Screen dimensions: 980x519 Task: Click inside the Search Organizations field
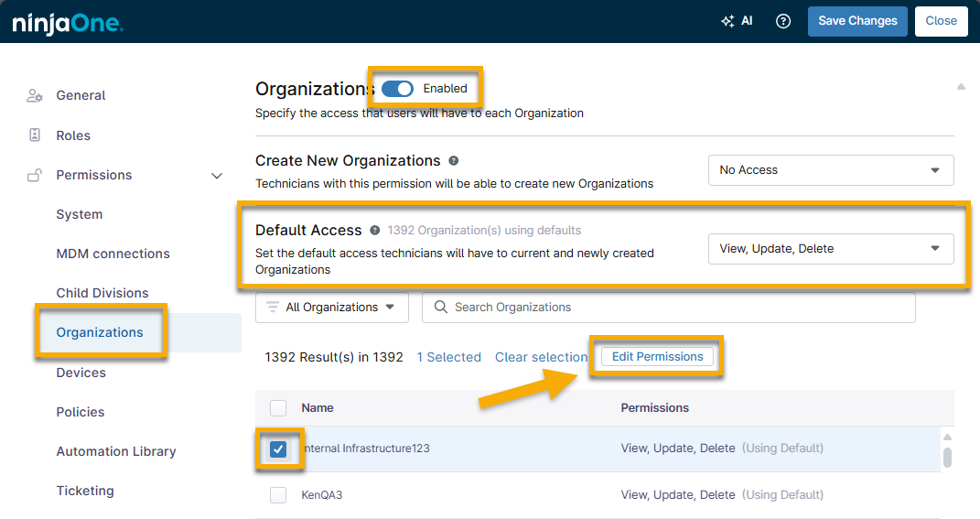click(677, 308)
